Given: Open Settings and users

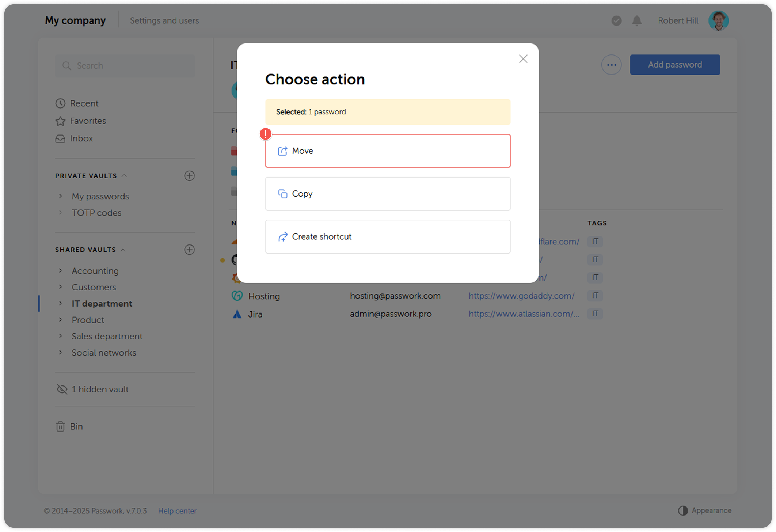Looking at the screenshot, I should (x=164, y=20).
